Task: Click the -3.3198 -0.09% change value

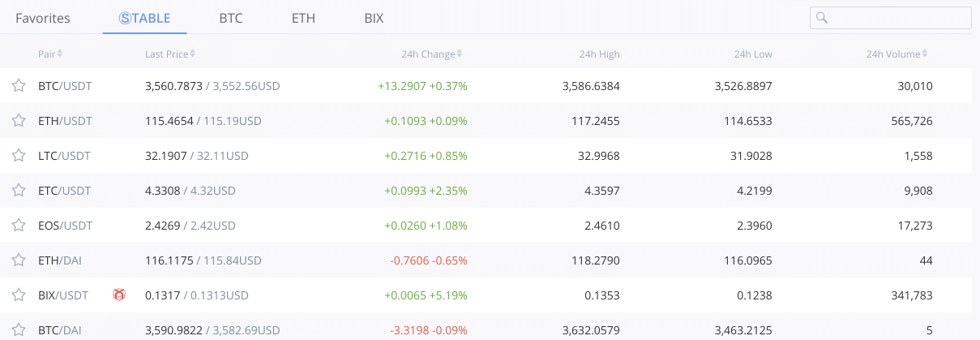Action: [429, 330]
